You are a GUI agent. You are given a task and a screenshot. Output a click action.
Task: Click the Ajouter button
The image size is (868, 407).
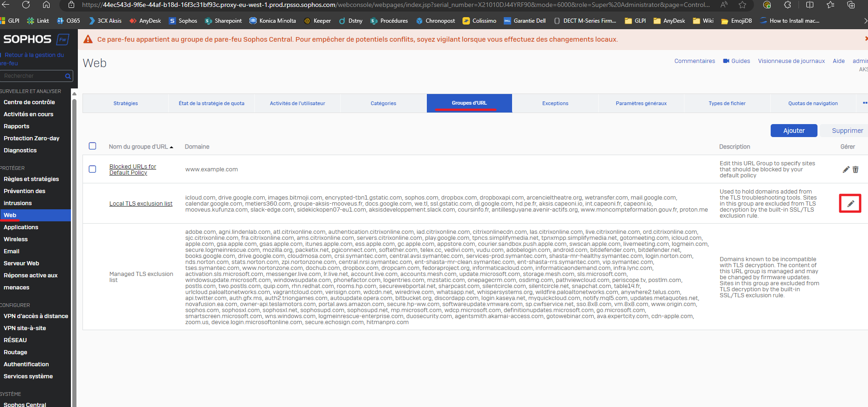[x=794, y=131]
